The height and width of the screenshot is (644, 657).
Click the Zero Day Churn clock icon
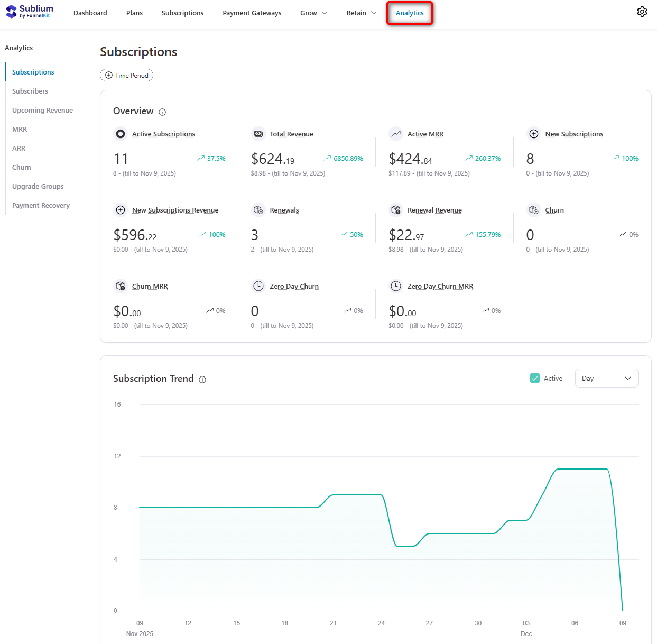pyautogui.click(x=258, y=286)
